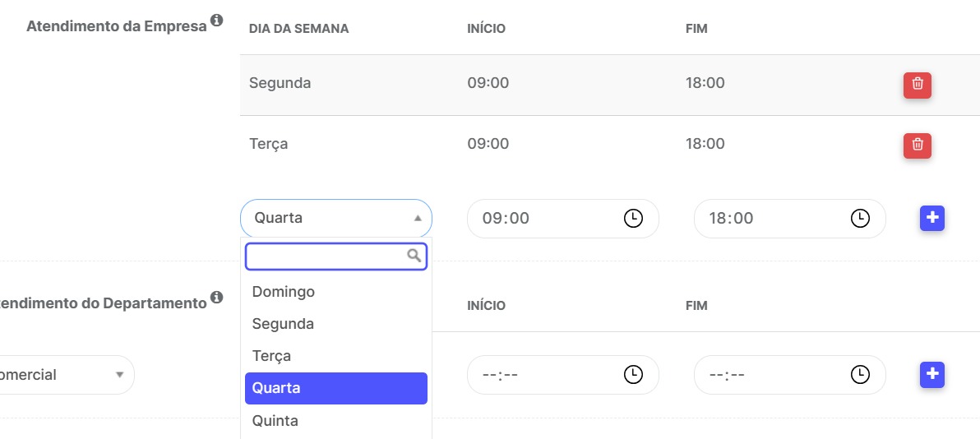
Task: Focus the weekday dropdown search box
Action: [x=336, y=256]
